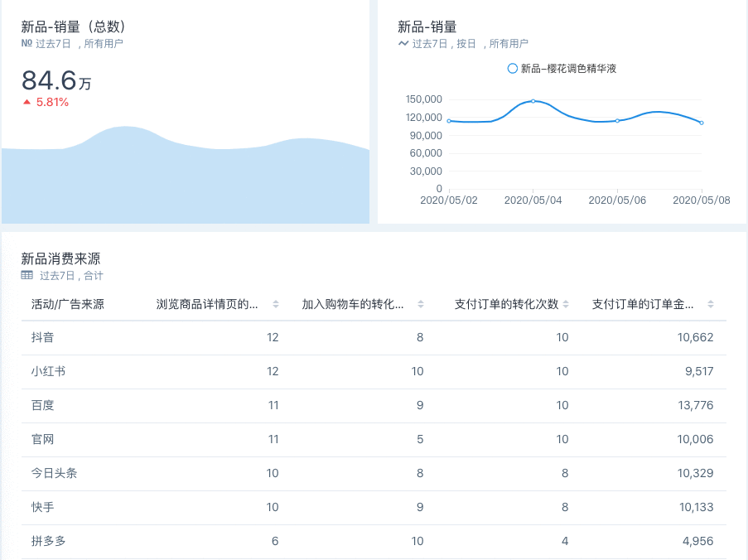This screenshot has height=560, width=748.
Task: Click the 2020/05/04 peak data point
Action: click(x=533, y=101)
